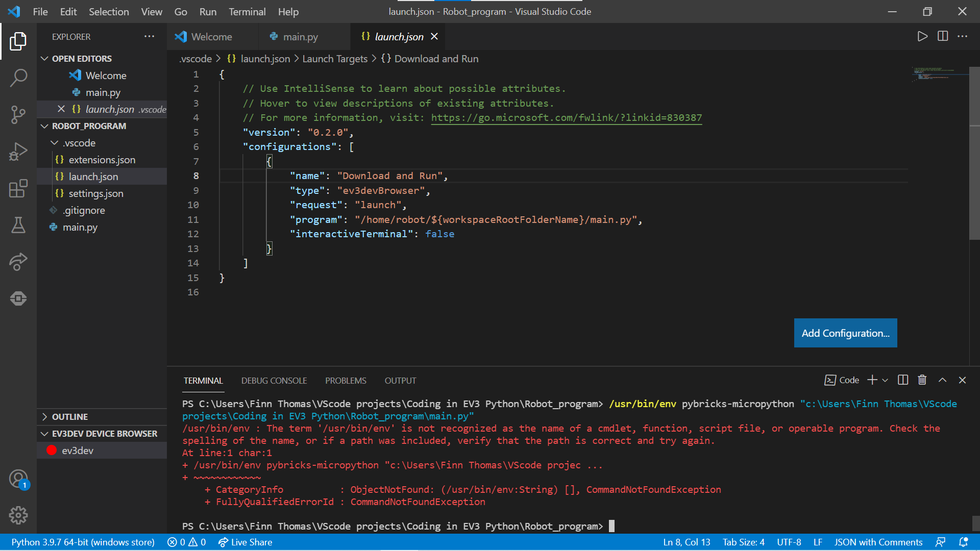Switch to the Problems panel tab

tap(346, 381)
